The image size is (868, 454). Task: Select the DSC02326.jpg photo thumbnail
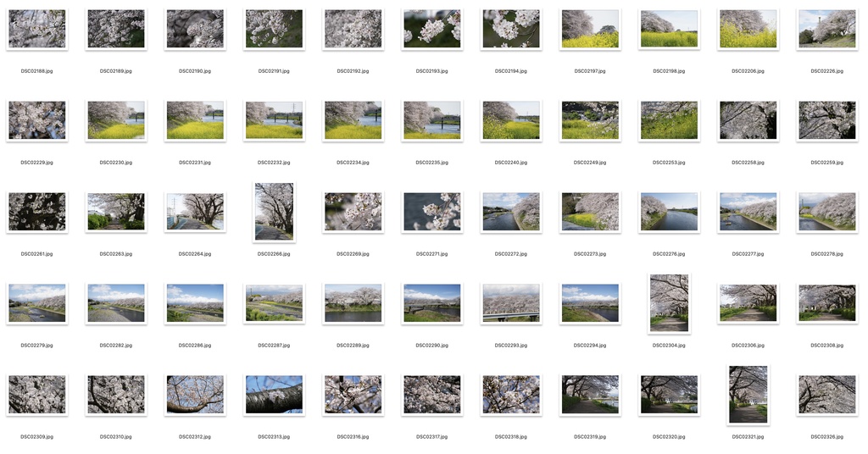[827, 395]
